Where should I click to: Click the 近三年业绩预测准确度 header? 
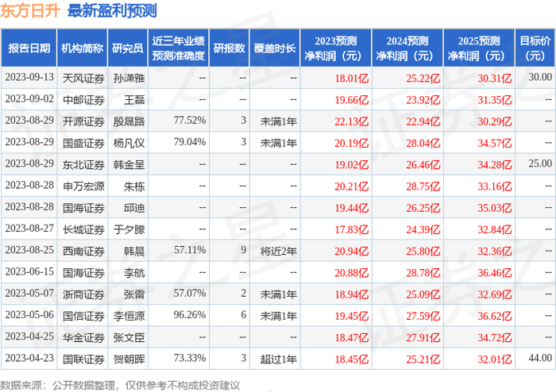tap(179, 48)
